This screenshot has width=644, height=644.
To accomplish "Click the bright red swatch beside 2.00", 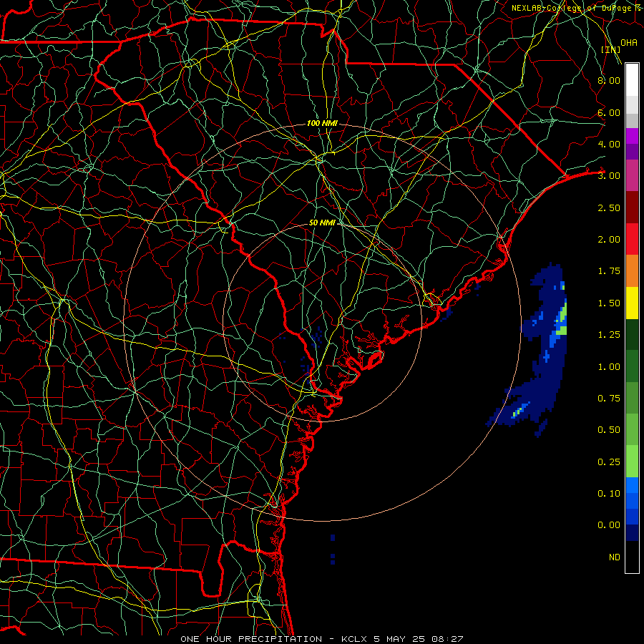I will pyautogui.click(x=632, y=239).
